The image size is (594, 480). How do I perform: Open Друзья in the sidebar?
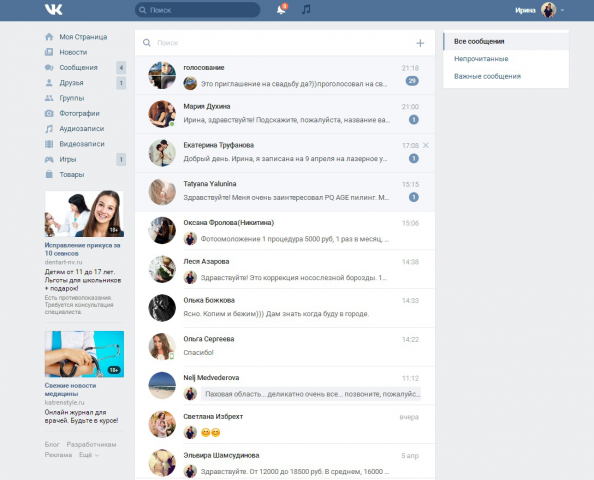pyautogui.click(x=71, y=83)
